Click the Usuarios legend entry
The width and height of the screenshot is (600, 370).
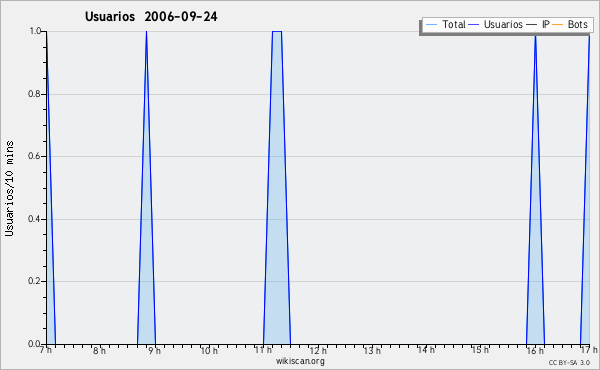[x=496, y=24]
